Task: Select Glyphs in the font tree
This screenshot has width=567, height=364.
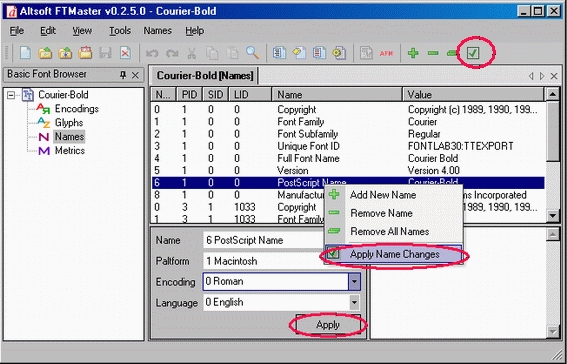Action: click(69, 123)
